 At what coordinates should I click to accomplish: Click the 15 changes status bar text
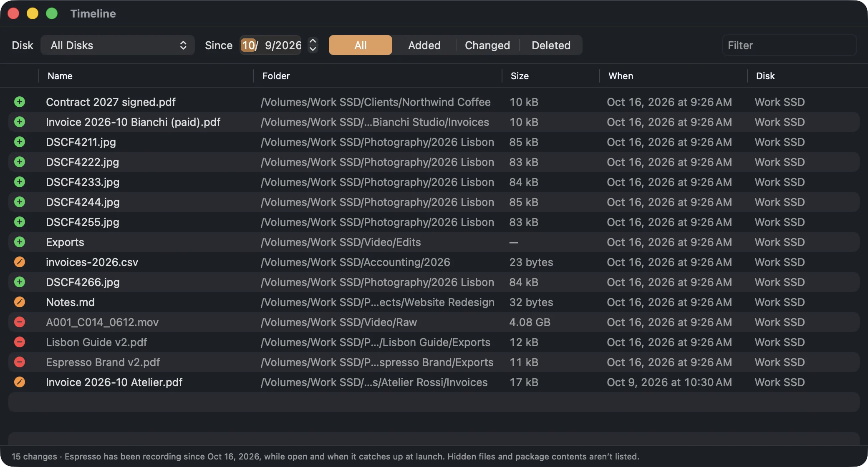(x=34, y=456)
